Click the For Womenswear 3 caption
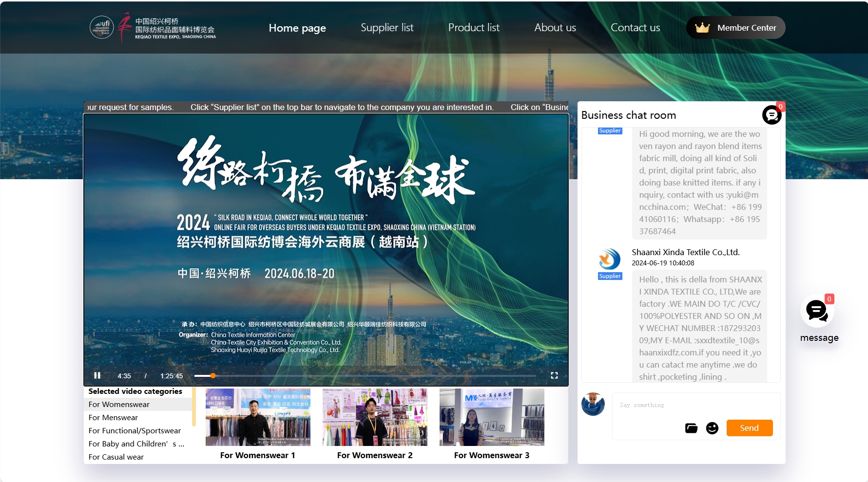868x482 pixels. point(492,455)
